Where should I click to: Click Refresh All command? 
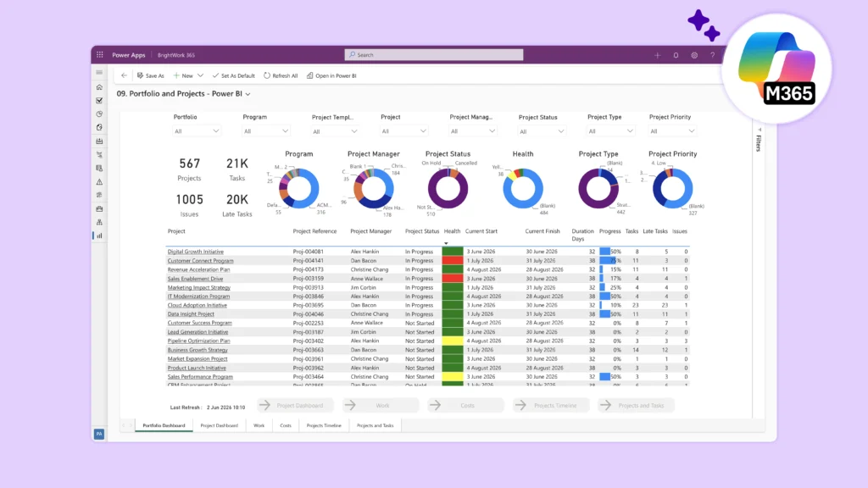tap(281, 75)
